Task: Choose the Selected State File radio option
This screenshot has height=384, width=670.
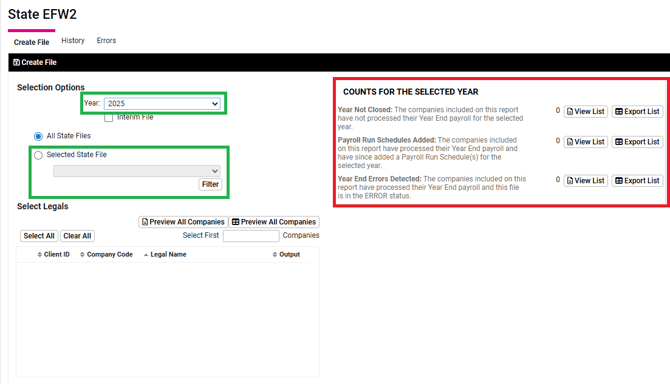Action: (x=38, y=155)
